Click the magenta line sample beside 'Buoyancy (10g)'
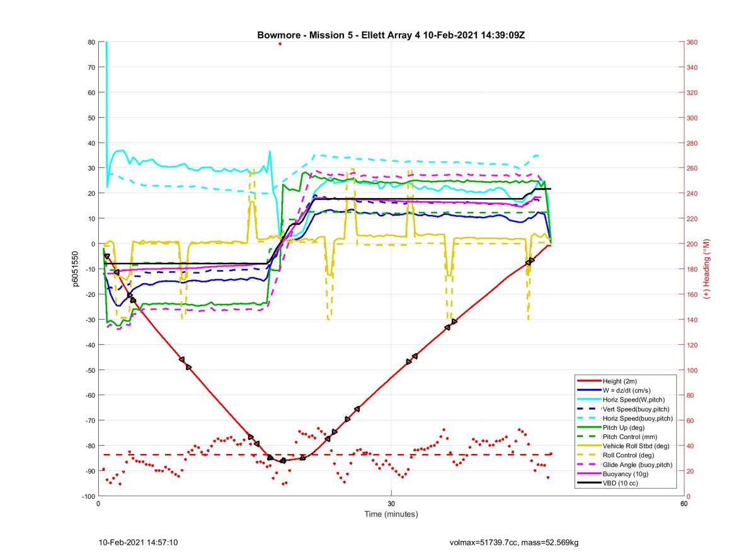756x558 pixels. (x=588, y=473)
